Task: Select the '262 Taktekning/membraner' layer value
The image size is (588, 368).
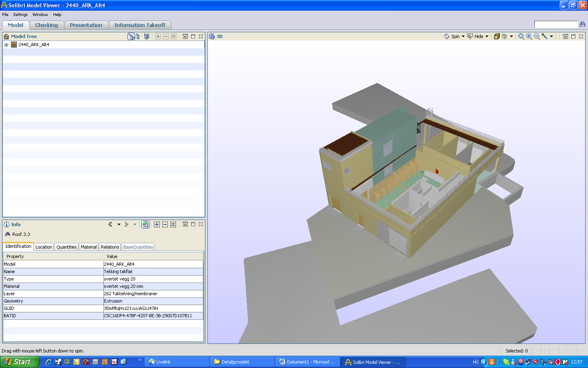Action: click(x=153, y=294)
